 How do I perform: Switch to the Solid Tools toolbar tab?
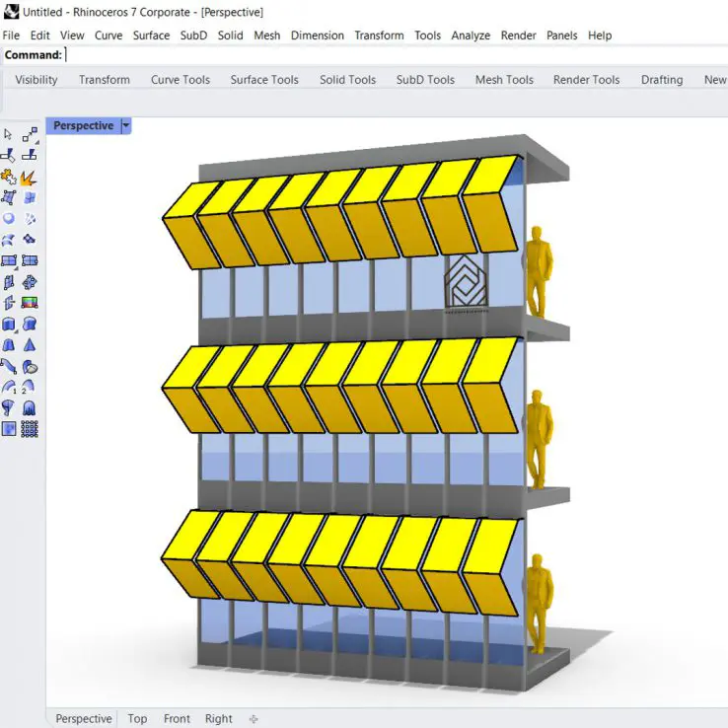click(347, 80)
